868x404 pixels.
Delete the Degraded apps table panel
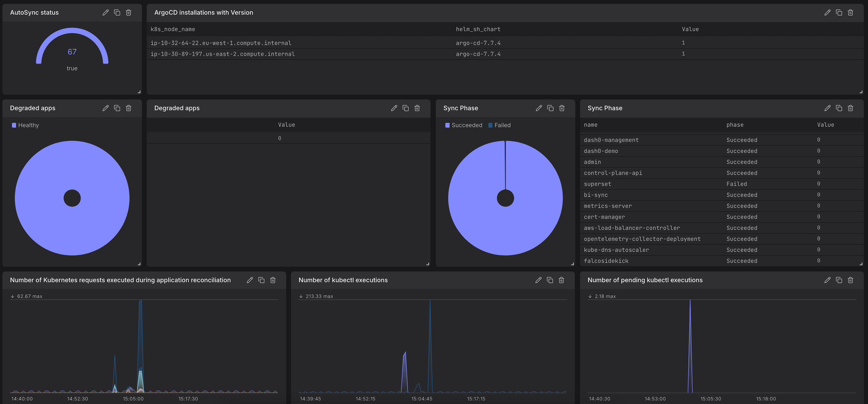[417, 108]
